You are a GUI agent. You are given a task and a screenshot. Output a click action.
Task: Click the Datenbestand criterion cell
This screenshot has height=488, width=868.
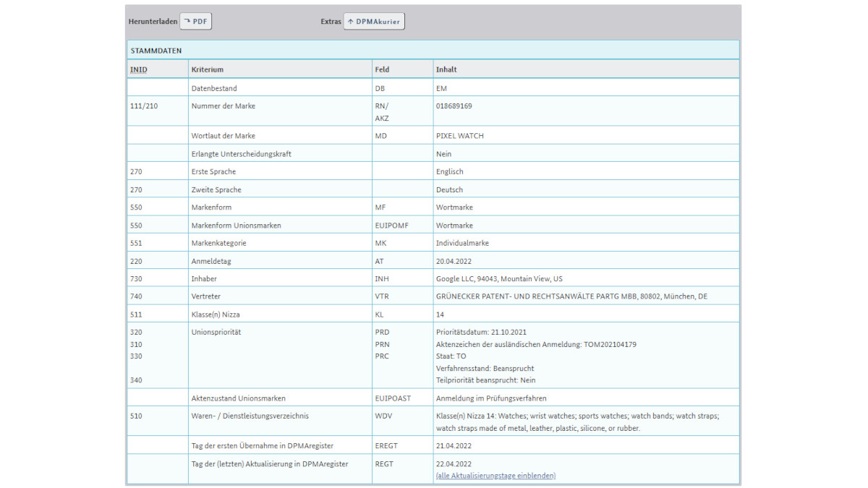(x=215, y=88)
